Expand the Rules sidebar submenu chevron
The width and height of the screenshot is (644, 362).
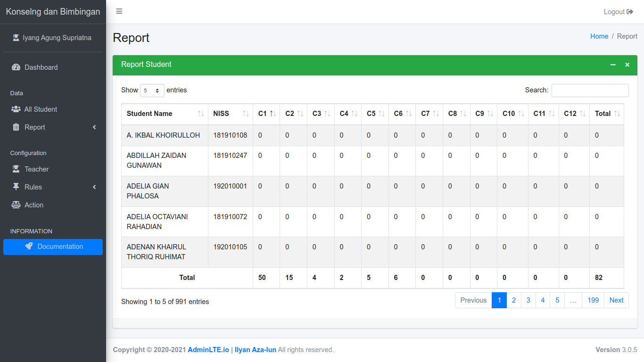94,187
